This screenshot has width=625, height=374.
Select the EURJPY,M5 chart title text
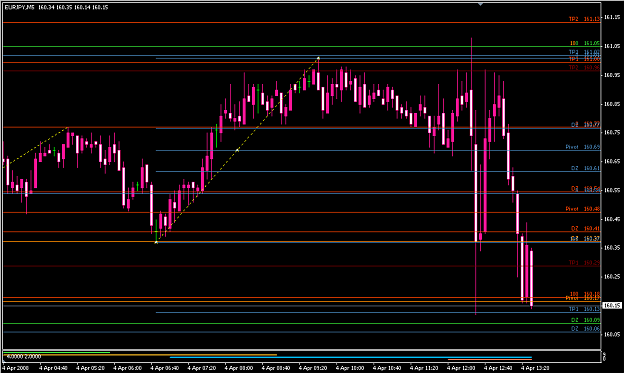[19, 7]
